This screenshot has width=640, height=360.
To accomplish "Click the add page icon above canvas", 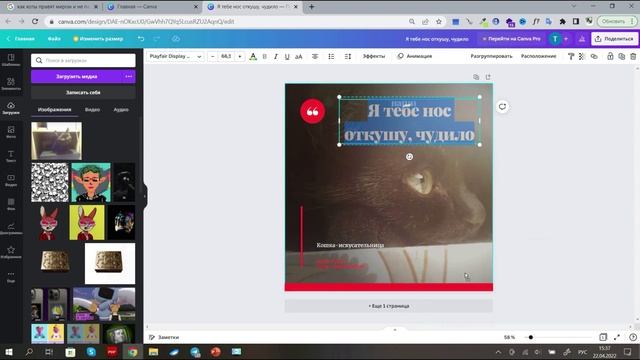I will coord(488,77).
